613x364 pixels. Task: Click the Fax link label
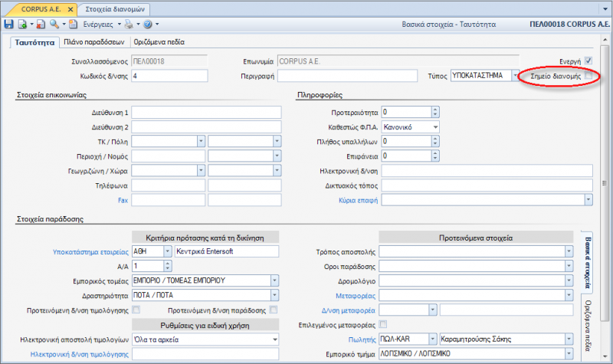coord(123,200)
